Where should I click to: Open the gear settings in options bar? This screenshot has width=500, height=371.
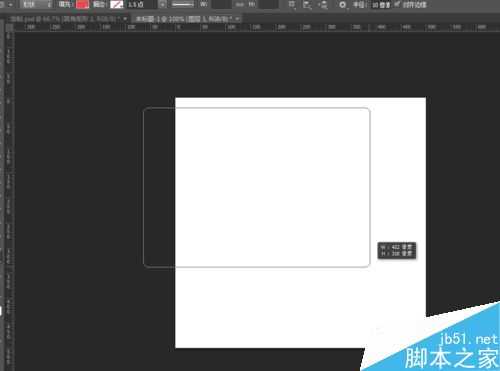click(342, 5)
